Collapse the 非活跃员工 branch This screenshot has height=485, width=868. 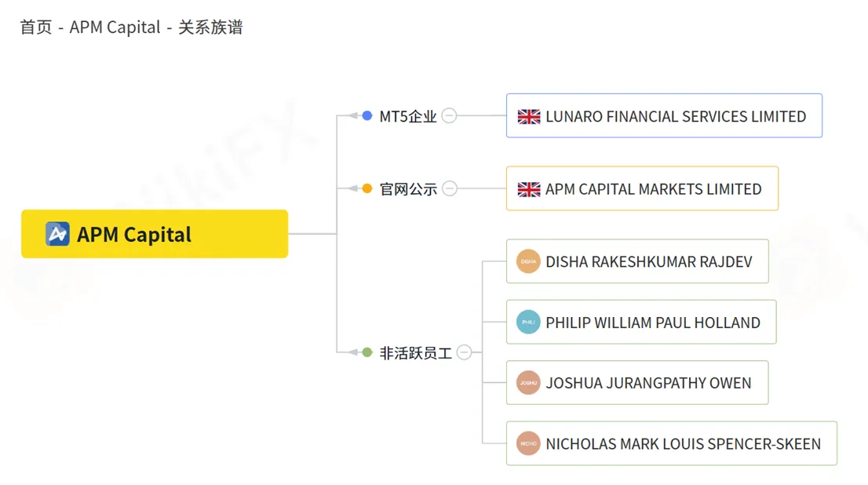pyautogui.click(x=465, y=352)
